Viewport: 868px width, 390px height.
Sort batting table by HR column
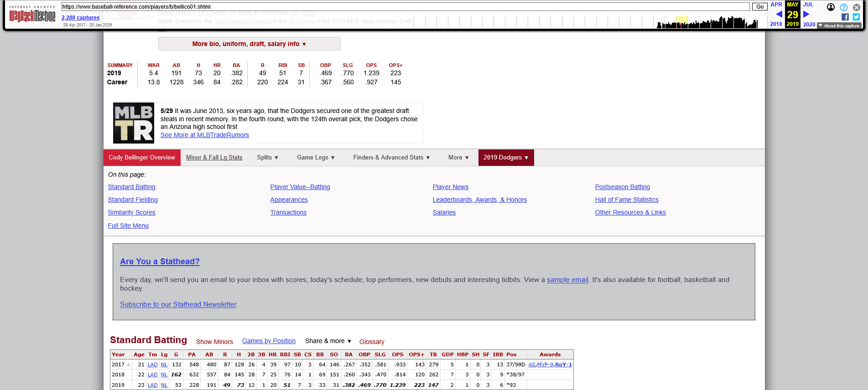[273, 354]
